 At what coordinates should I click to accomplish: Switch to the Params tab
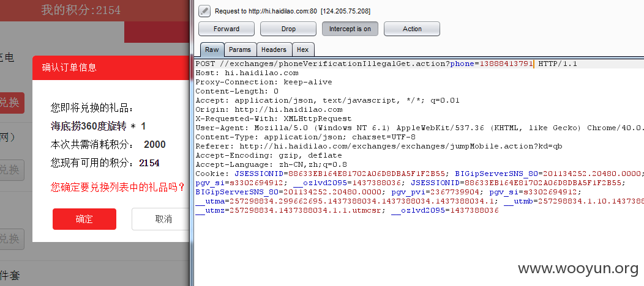point(240,50)
